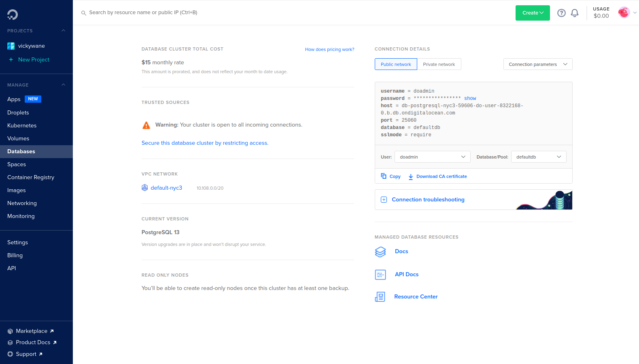Click How does pricing work link
The width and height of the screenshot is (639, 364).
coord(329,50)
